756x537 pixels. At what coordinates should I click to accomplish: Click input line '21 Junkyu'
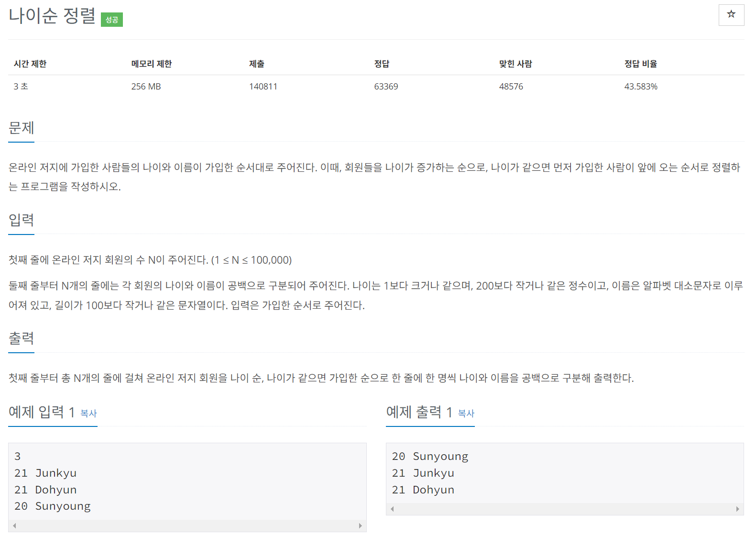pyautogui.click(x=45, y=473)
